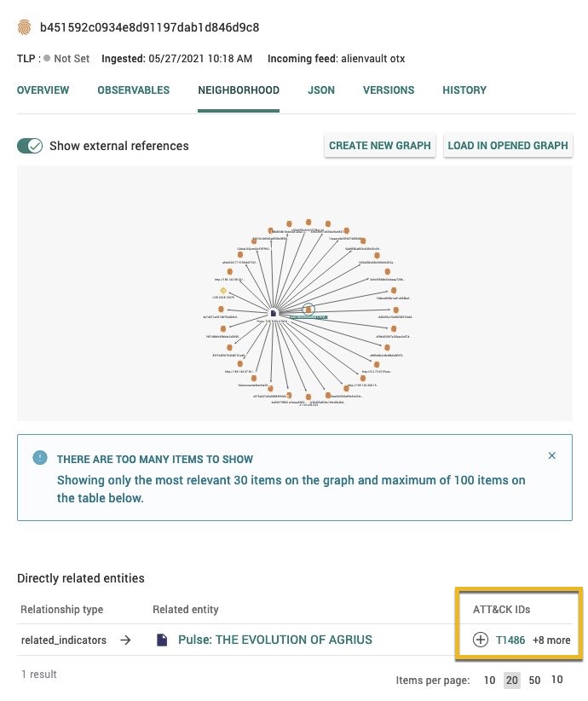Open the 'Pulse: THE EVOLUTION OF AGRIUS' link
The width and height of the screenshot is (588, 701).
(x=274, y=640)
